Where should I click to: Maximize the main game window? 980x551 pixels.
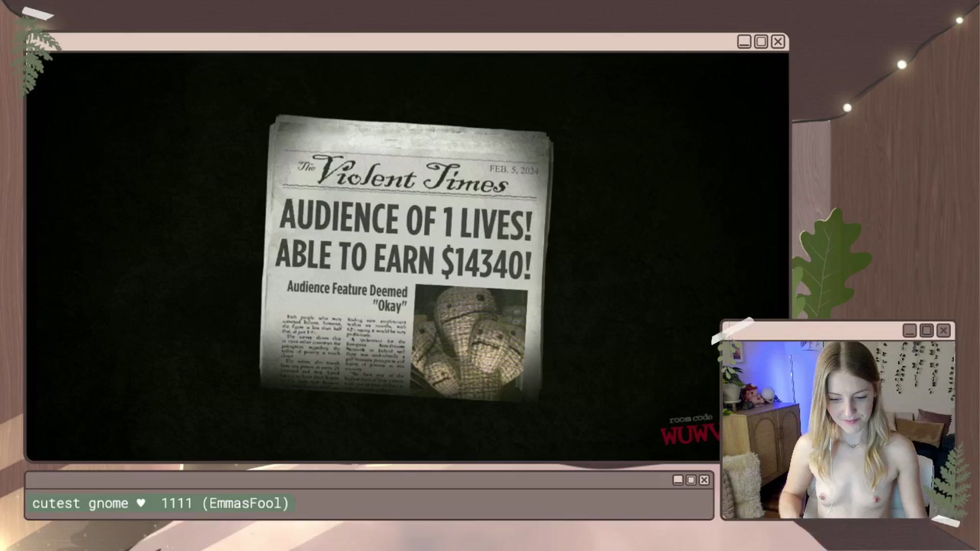click(x=761, y=42)
